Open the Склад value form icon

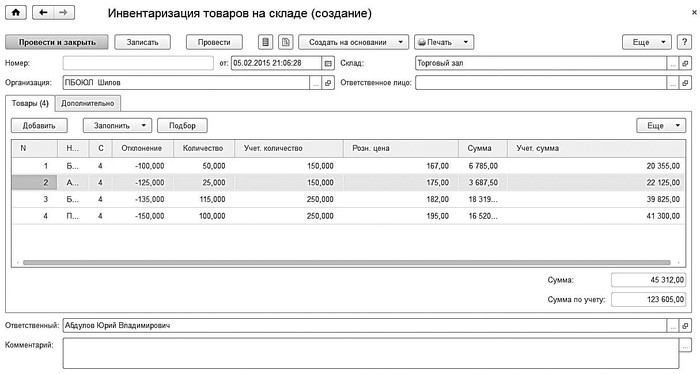click(685, 63)
